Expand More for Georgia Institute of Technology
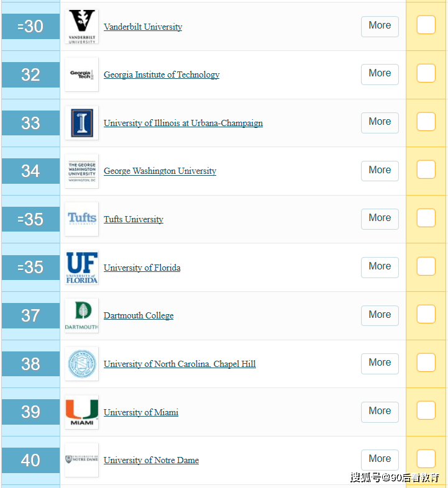Viewport: 448px width, 488px height. point(380,75)
